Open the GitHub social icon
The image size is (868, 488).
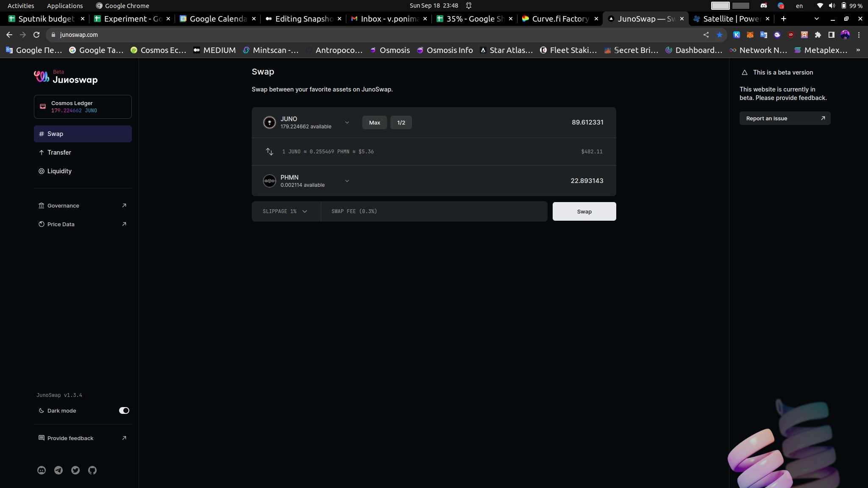[x=92, y=470]
